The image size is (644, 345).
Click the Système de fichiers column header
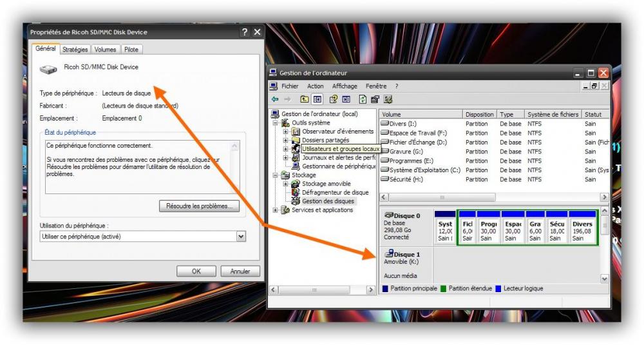coord(553,114)
